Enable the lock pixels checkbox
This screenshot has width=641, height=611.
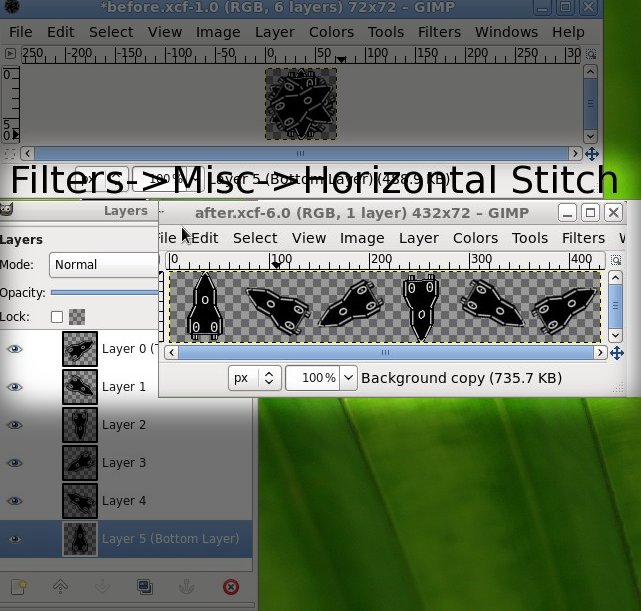(57, 317)
